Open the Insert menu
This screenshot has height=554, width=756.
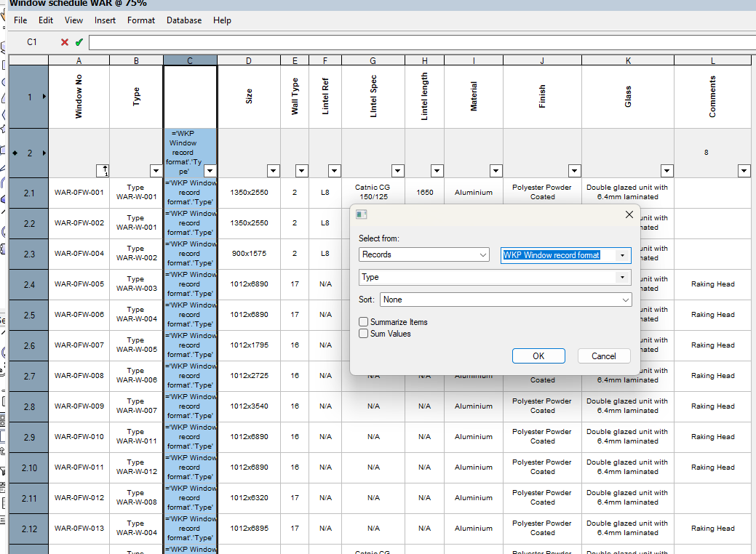click(105, 20)
